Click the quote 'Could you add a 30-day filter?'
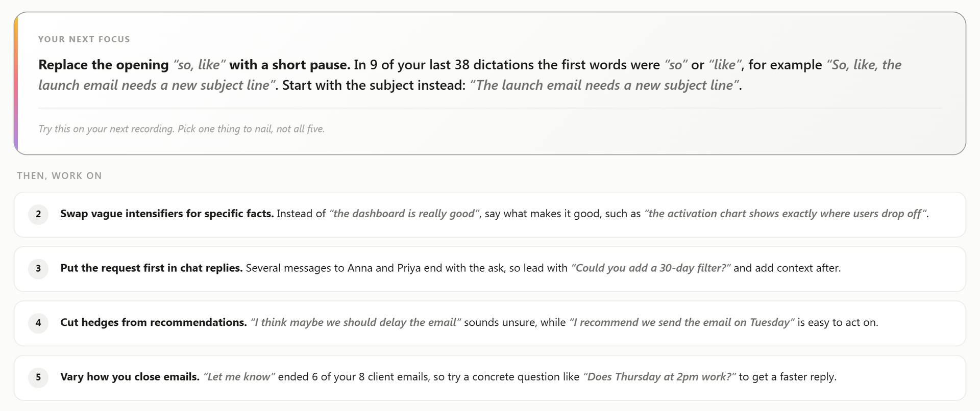Image resolution: width=980 pixels, height=411 pixels. pyautogui.click(x=651, y=268)
